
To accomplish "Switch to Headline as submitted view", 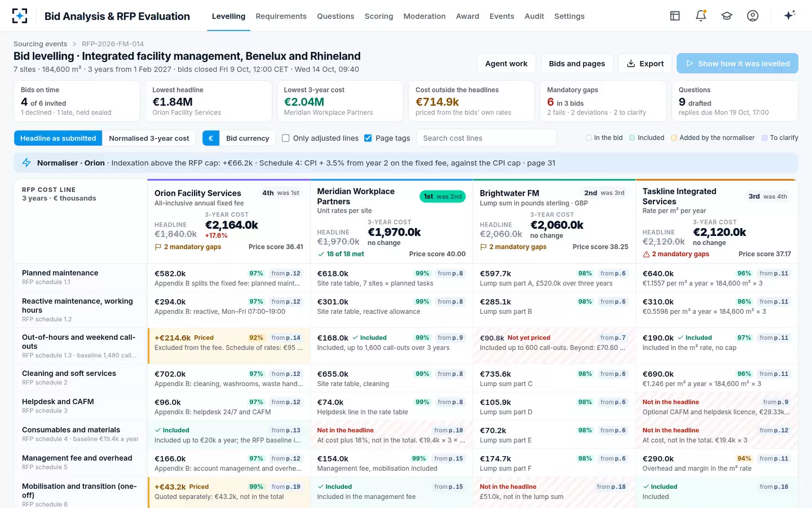I will click(58, 138).
